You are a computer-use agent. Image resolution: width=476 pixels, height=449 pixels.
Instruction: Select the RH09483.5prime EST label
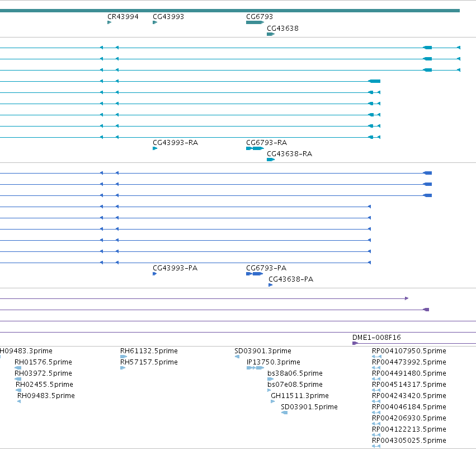pos(46,396)
